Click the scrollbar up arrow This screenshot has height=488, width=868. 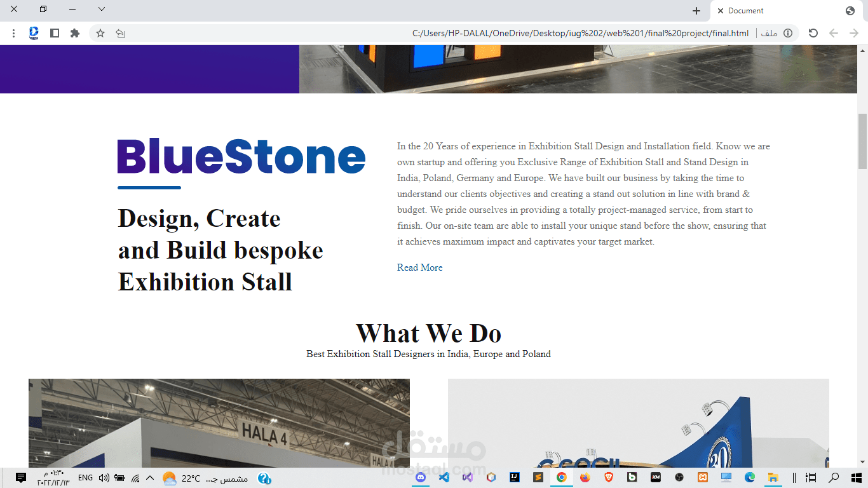862,50
